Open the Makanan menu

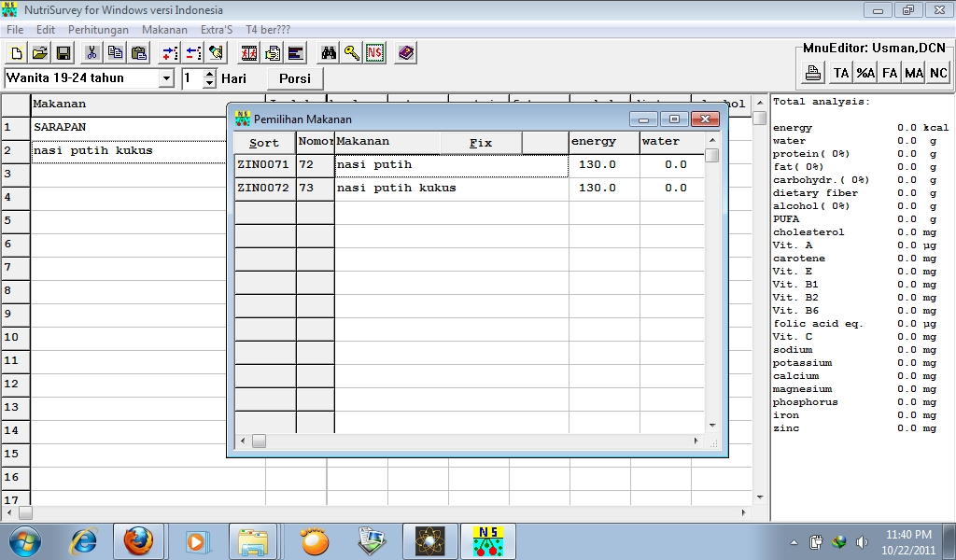tap(164, 29)
